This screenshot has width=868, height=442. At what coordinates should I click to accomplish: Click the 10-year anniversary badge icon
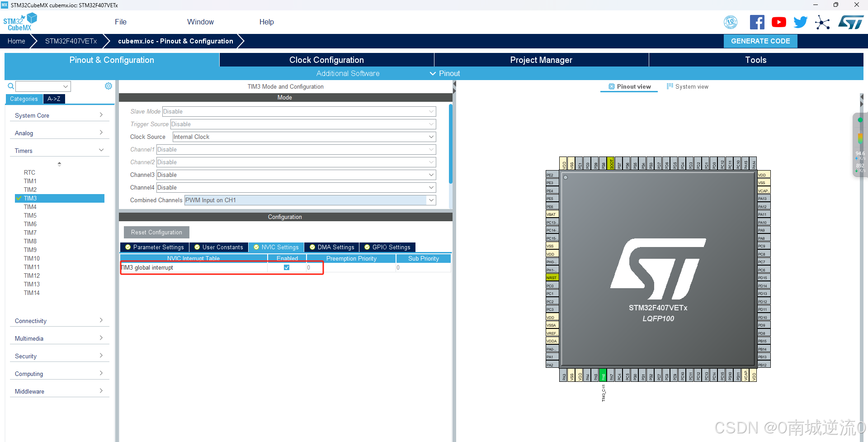click(731, 22)
